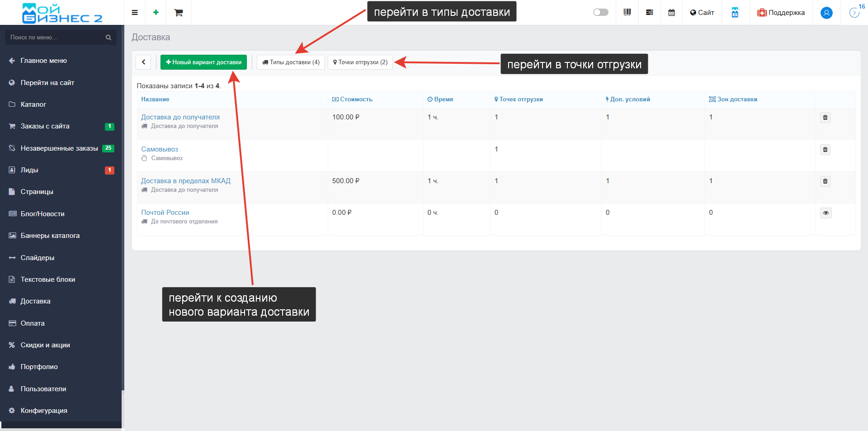The image size is (868, 431).
Task: Open Типы доставки (4) tab
Action: point(291,62)
